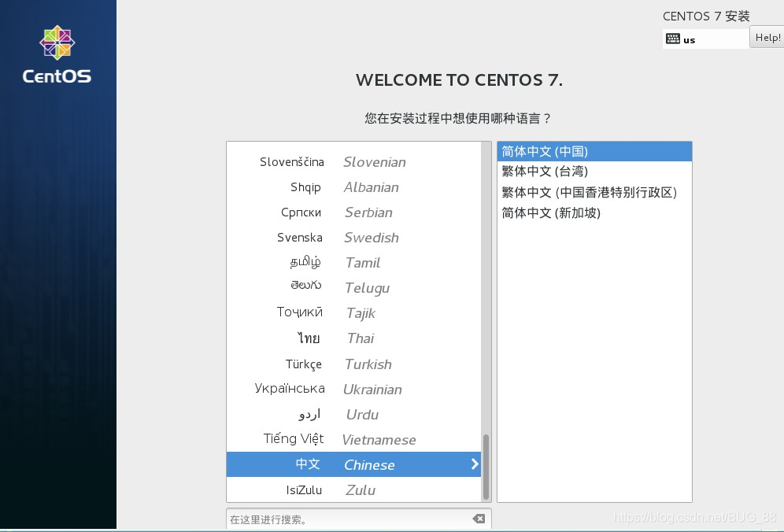Click the language list scrollbar thumb
784x532 pixels.
click(486, 467)
